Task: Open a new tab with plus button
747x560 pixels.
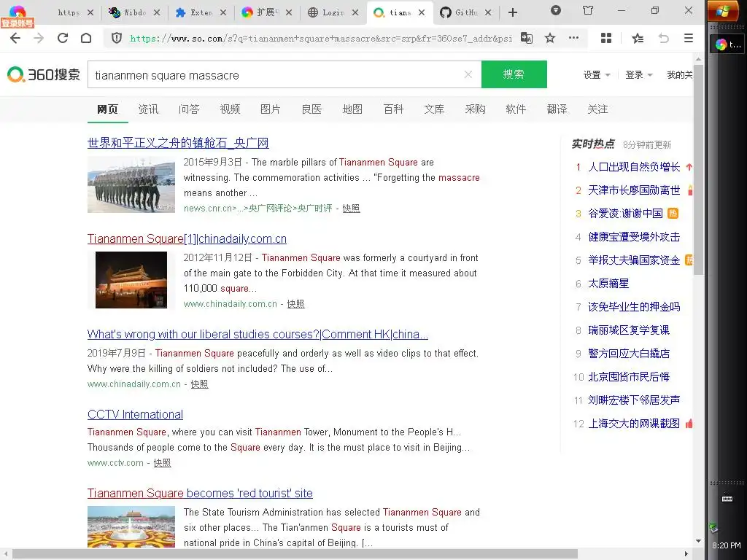Action: tap(513, 12)
